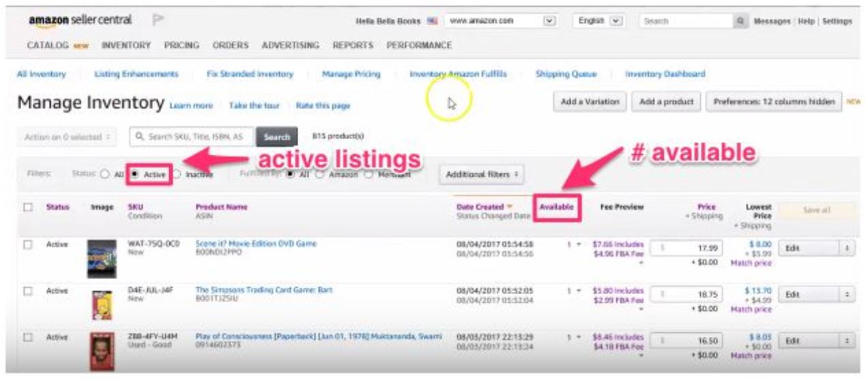Switch to Shipping Queue tab
Screen dimensions: 868x384
566,74
